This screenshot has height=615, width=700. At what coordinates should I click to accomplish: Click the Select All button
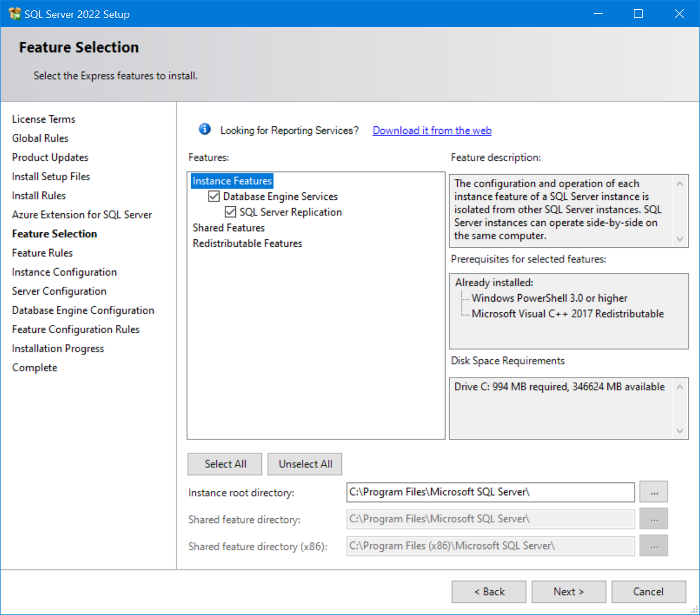(x=224, y=464)
